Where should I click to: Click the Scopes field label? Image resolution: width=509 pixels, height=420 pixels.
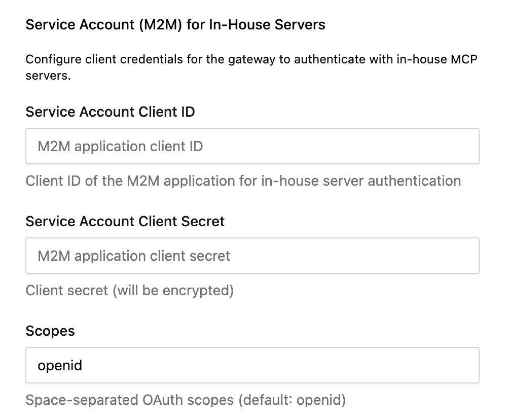tap(50, 331)
